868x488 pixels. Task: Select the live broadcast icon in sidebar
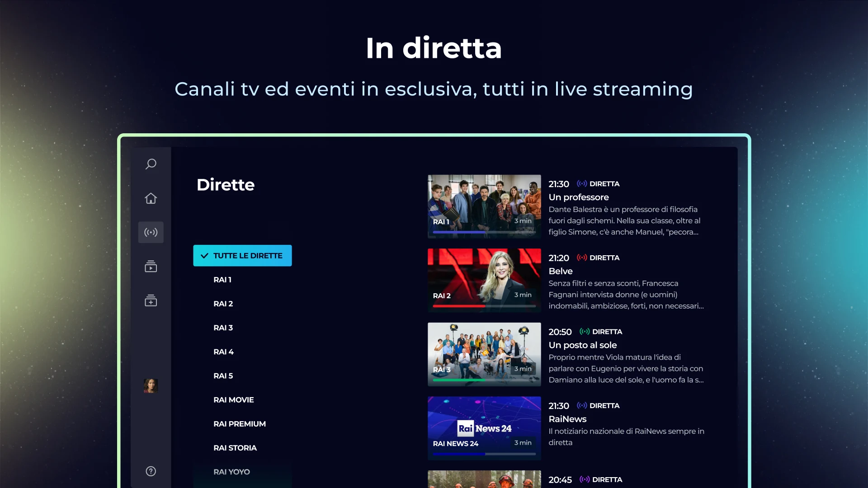[151, 232]
